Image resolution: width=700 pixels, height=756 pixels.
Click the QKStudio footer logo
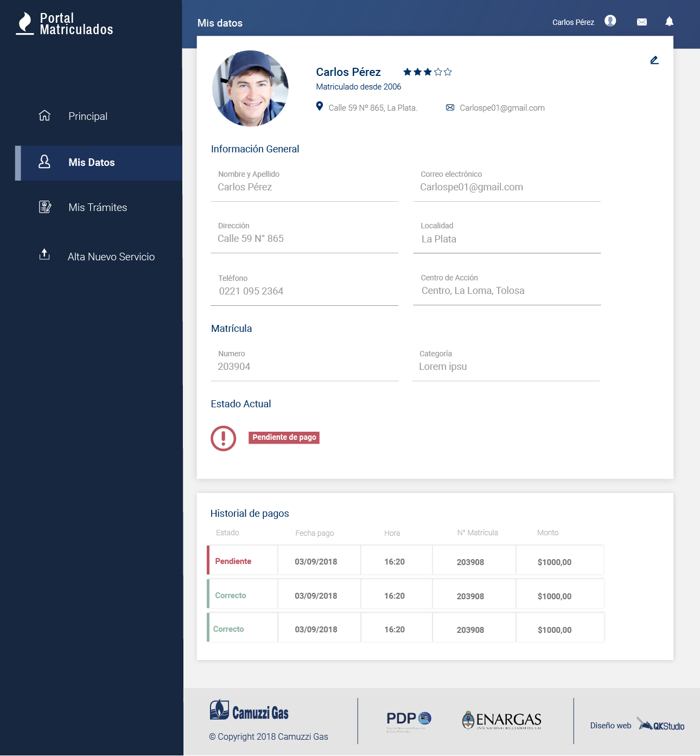pos(660,725)
